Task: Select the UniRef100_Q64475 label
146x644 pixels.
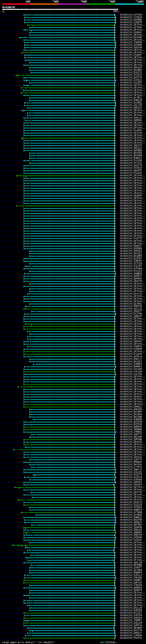Action: tap(131, 170)
